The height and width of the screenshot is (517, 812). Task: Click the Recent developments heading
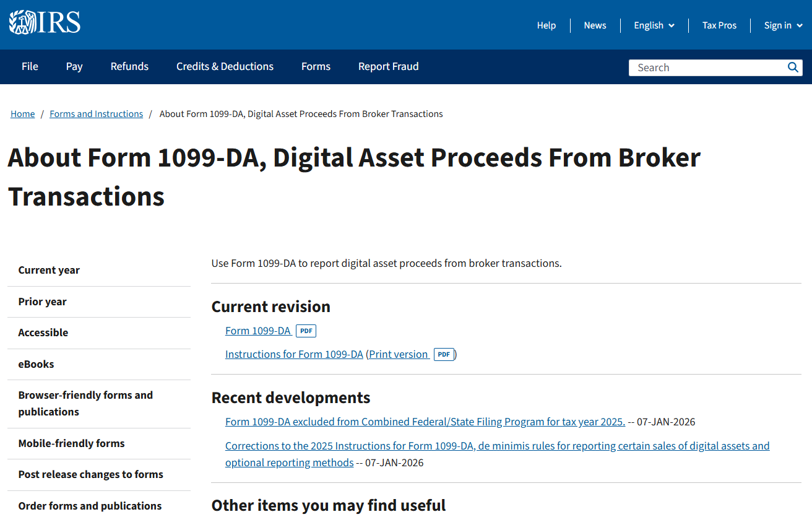tap(291, 398)
